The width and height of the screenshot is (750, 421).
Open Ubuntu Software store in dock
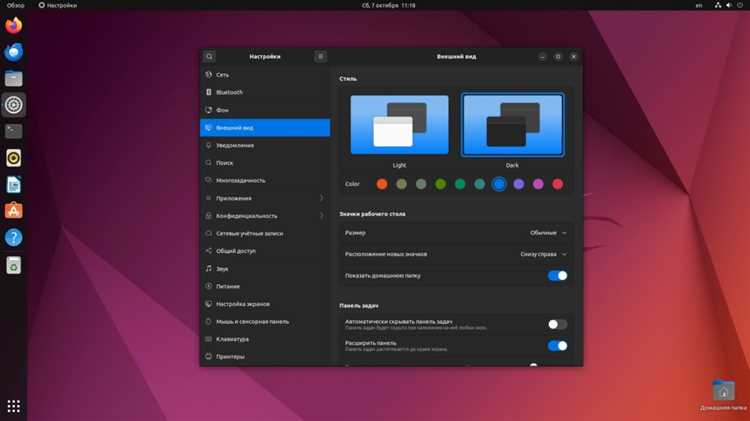point(13,210)
